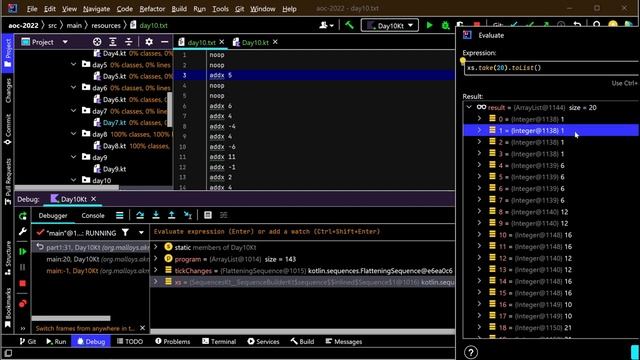Close the day10.txt editor tab
The image size is (640, 360).
[222, 42]
